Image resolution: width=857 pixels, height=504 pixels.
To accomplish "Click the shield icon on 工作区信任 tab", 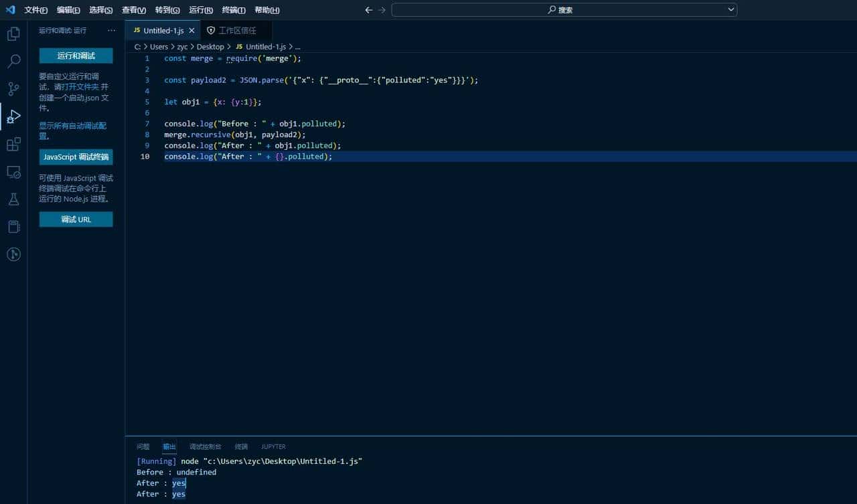I will pyautogui.click(x=212, y=30).
